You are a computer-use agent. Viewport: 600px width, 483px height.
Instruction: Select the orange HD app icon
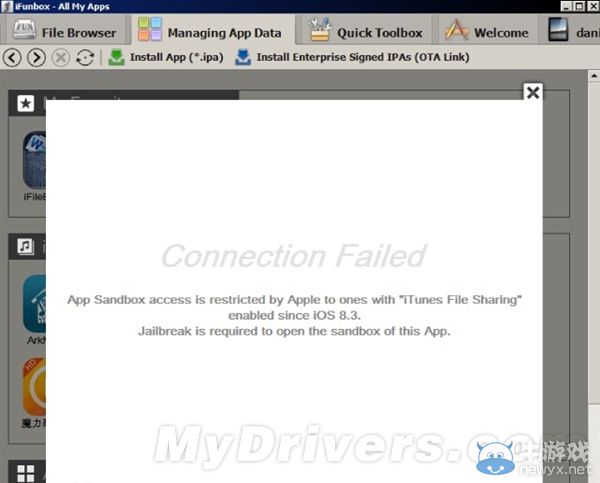pyautogui.click(x=34, y=387)
